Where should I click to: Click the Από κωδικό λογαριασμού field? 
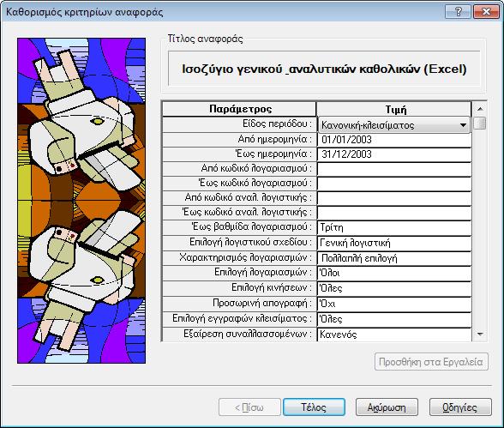point(394,169)
